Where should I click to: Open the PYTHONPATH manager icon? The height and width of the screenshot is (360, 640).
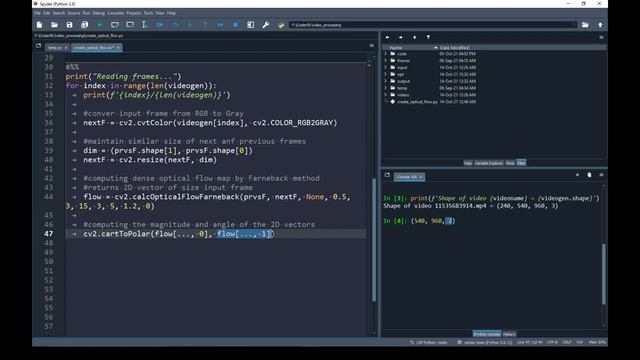(281, 25)
